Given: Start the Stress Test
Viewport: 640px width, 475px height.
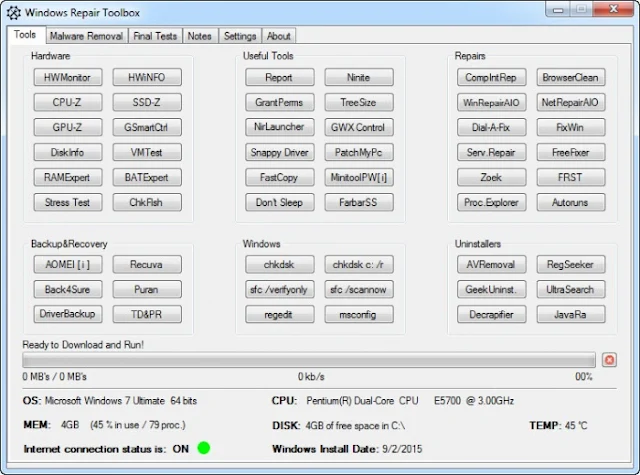Looking at the screenshot, I should click(68, 202).
